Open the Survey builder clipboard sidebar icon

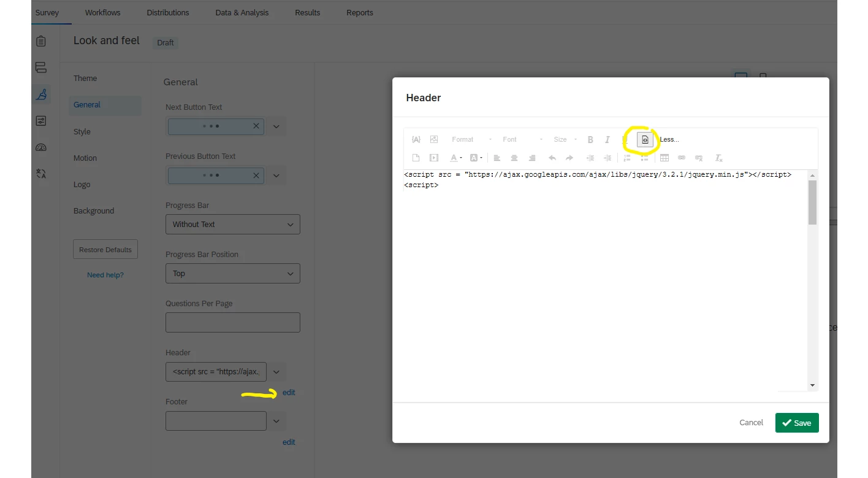coord(41,41)
